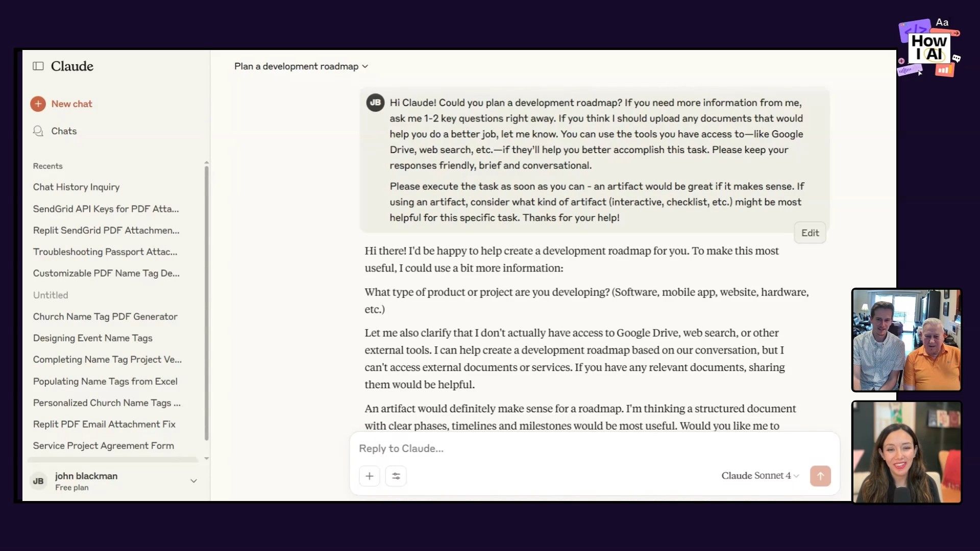The width and height of the screenshot is (980, 551).
Task: Expand the john blackman account menu
Action: pyautogui.click(x=193, y=481)
